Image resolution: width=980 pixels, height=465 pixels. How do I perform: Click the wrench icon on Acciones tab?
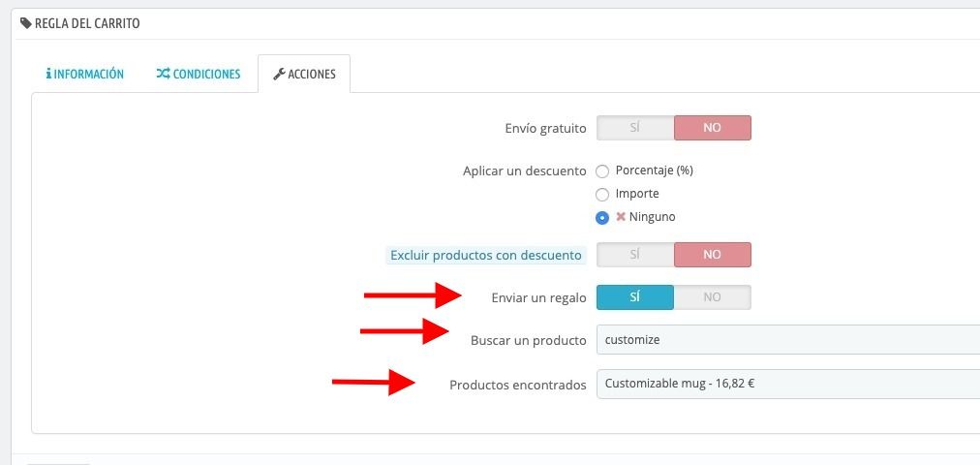(279, 74)
